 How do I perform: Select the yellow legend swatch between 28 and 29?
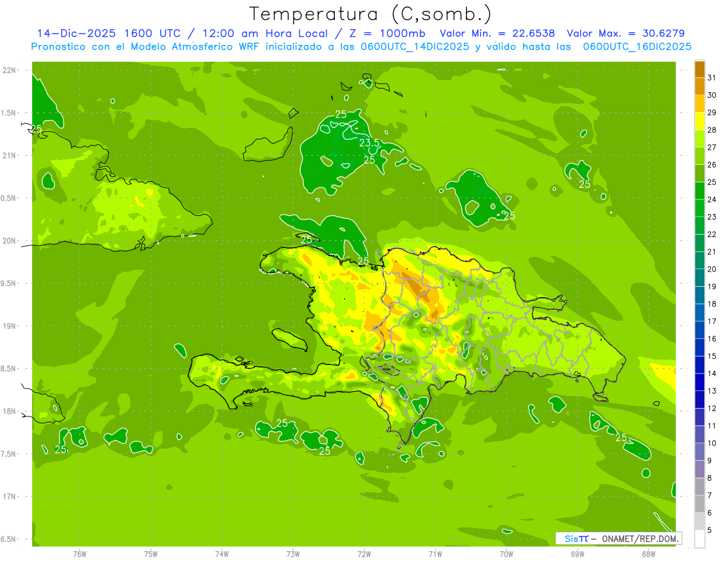(699, 121)
